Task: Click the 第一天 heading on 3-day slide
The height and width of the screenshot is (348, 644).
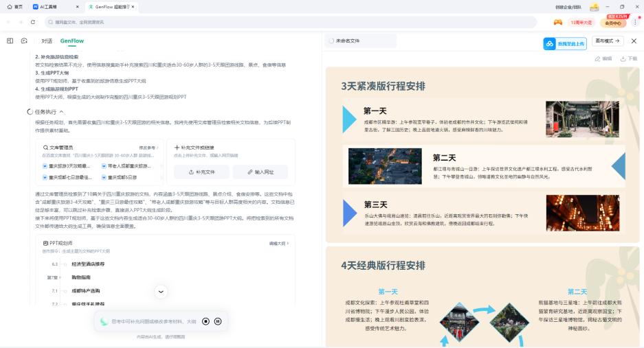Action: [x=375, y=111]
